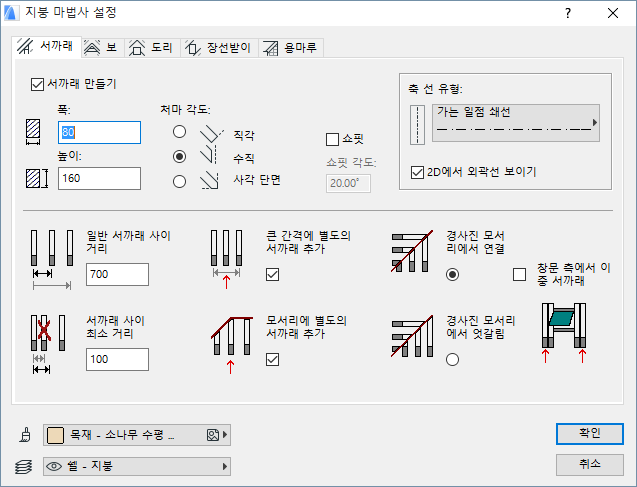Image resolution: width=637 pixels, height=487 pixels.
Task: Click the building material icon at bottom left
Action: click(24, 435)
